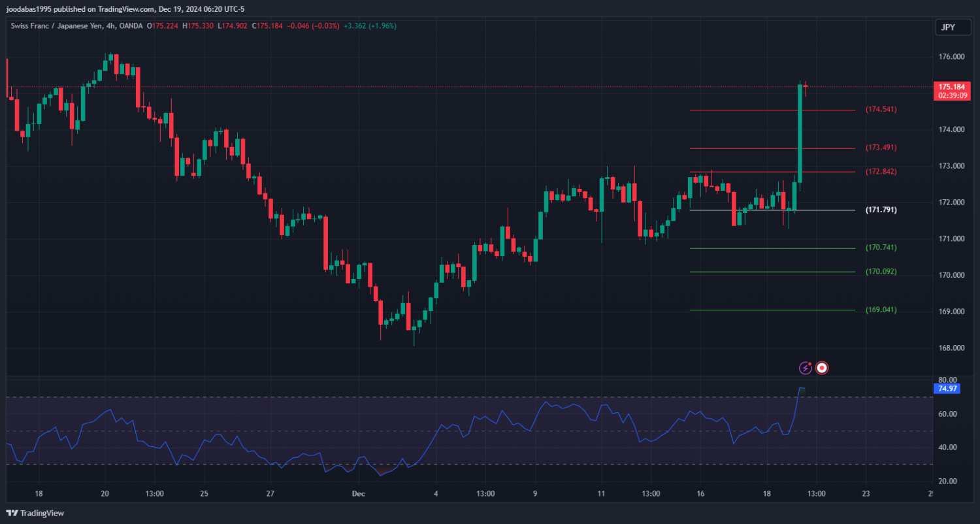This screenshot has width=980, height=524.
Task: Click the 11 date label on time axis
Action: click(x=601, y=494)
